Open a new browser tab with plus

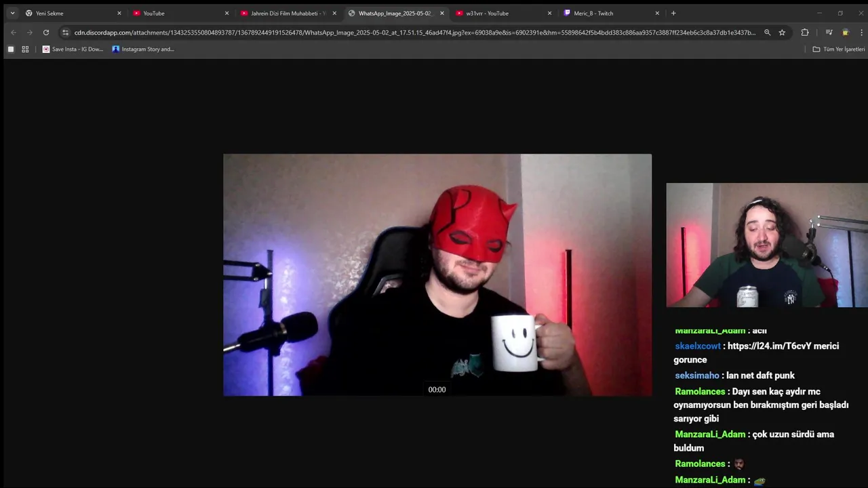tap(673, 13)
